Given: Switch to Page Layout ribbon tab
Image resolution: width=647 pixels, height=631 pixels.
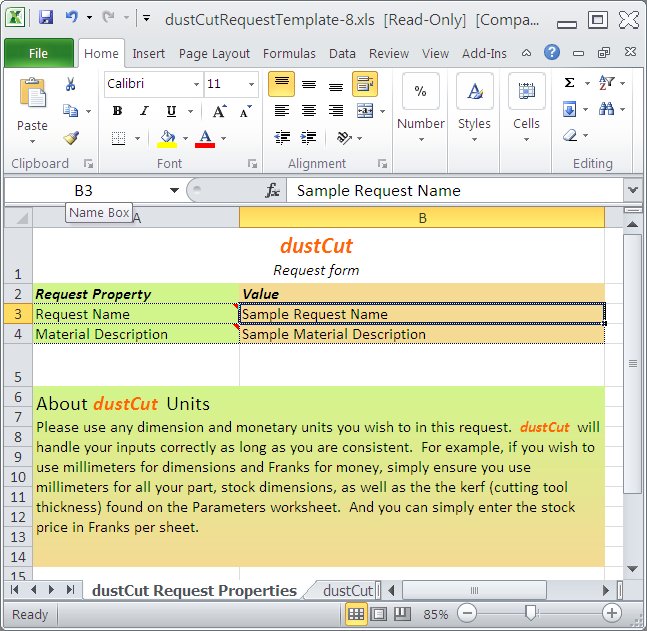Looking at the screenshot, I should (214, 53).
